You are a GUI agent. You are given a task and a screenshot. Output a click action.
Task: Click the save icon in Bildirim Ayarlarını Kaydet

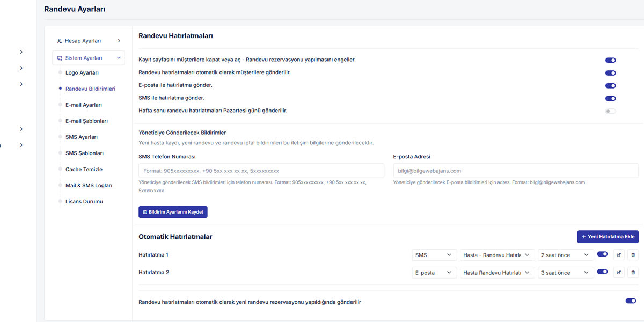[x=145, y=212]
